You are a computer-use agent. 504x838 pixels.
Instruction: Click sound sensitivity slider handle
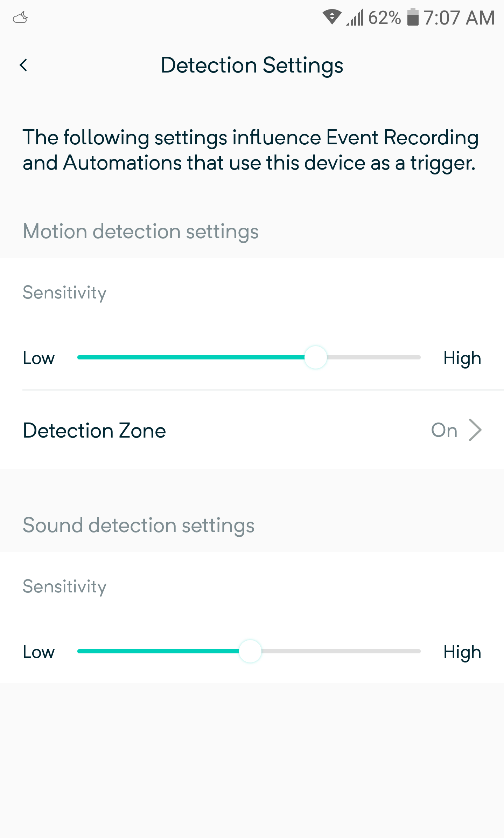pyautogui.click(x=250, y=651)
